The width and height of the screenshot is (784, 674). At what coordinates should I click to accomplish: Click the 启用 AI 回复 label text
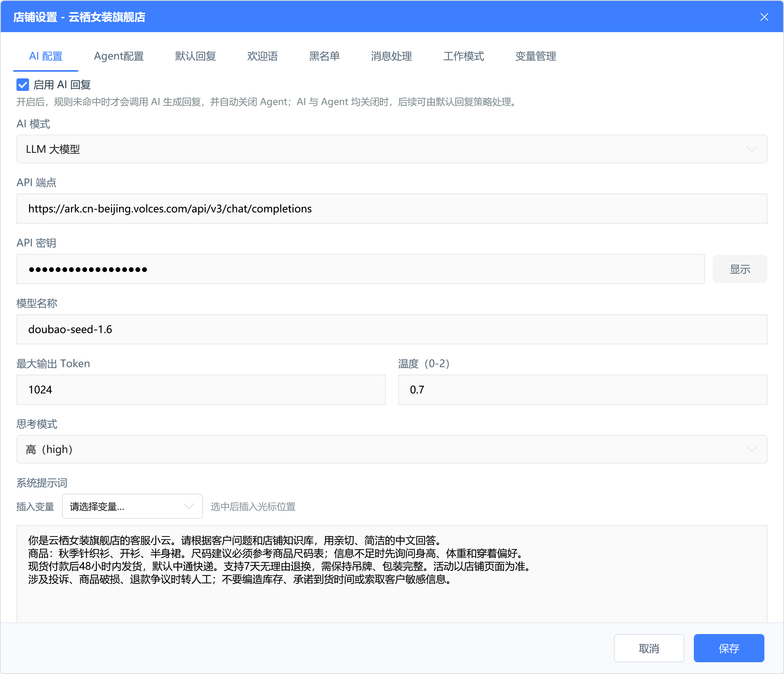click(x=62, y=85)
